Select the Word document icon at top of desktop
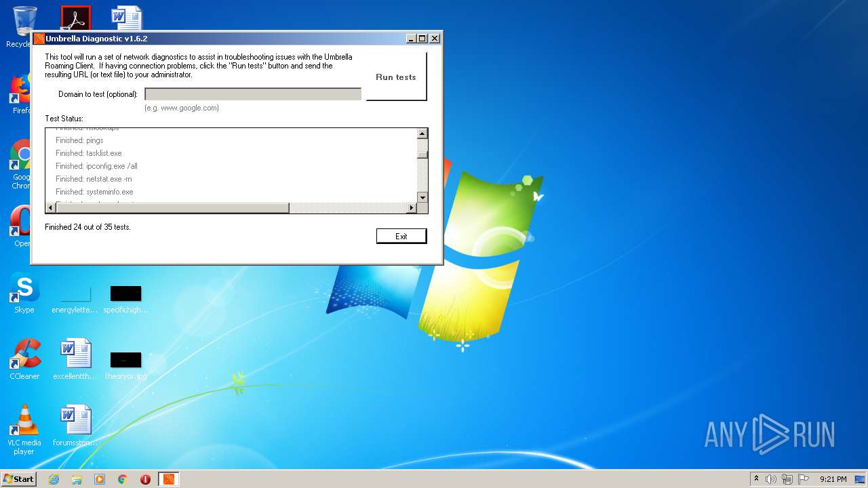The width and height of the screenshot is (868, 488). (126, 19)
